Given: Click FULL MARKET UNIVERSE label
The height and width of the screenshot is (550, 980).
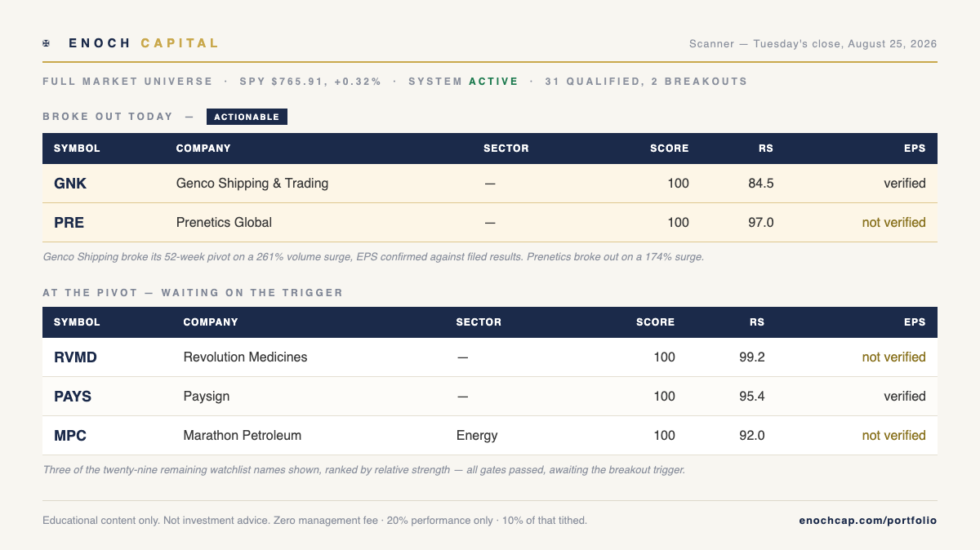Looking at the screenshot, I should tap(129, 82).
